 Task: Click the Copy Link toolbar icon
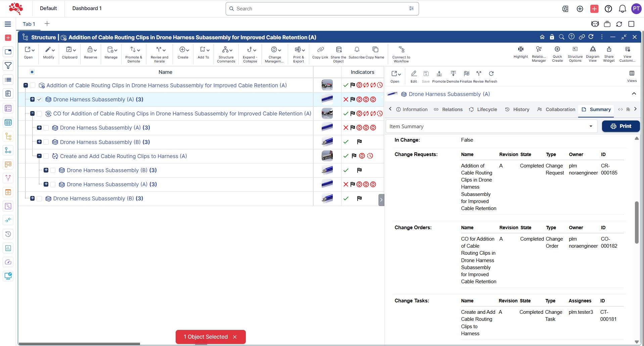[320, 50]
